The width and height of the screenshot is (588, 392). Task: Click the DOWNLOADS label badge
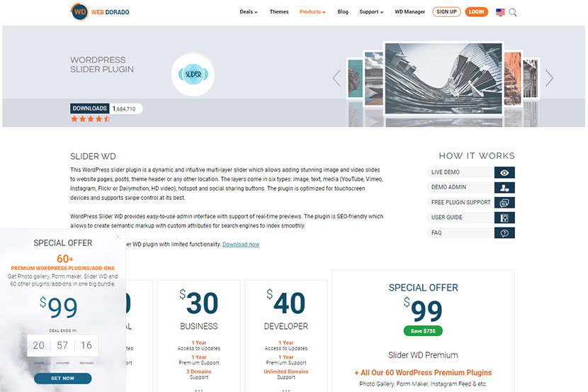click(x=90, y=108)
